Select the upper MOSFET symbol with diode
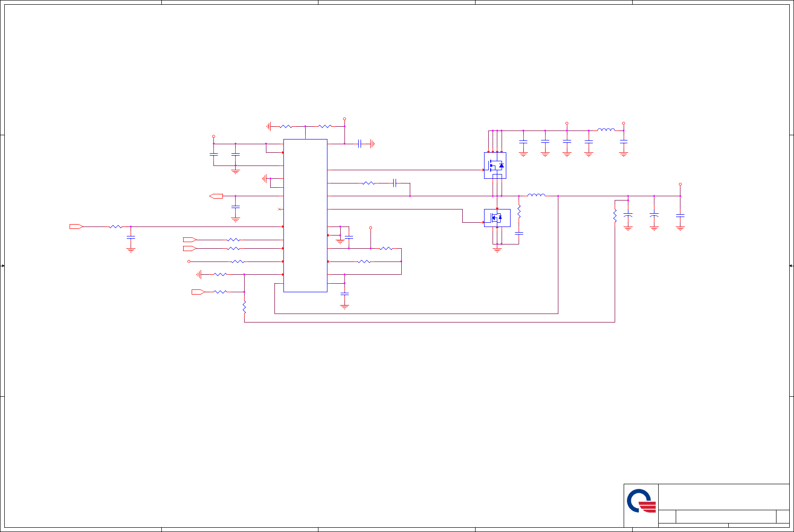This screenshot has width=794, height=532. 495,166
